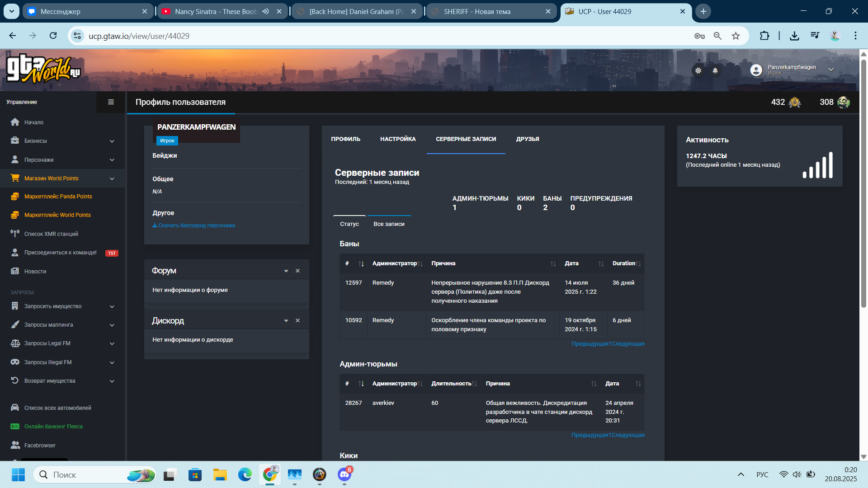This screenshot has width=868, height=488.
Task: Switch to the ДРУЗЬЯ tab
Action: 528,139
